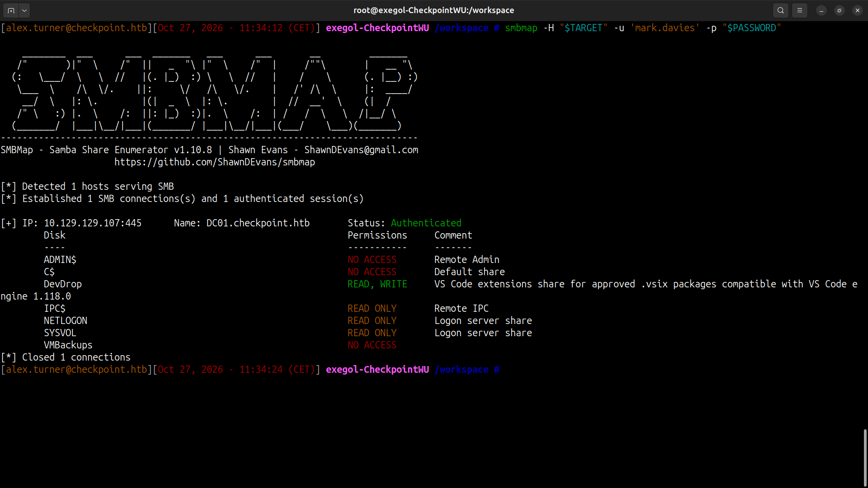
Task: Select the NETLOGON share name
Action: 66,321
